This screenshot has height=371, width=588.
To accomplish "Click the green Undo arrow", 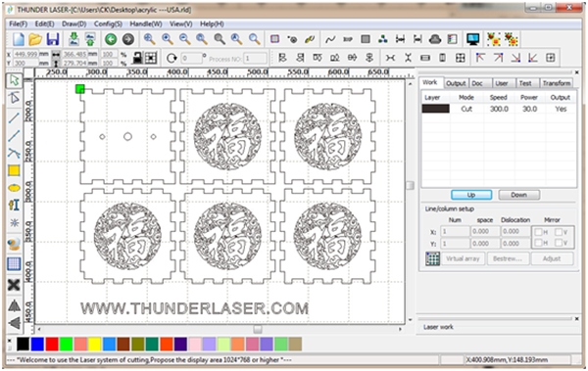I will pos(111,39).
